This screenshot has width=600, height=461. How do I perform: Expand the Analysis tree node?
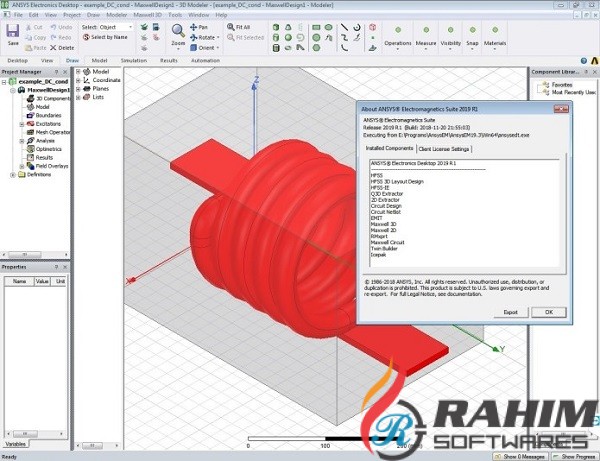(22, 141)
